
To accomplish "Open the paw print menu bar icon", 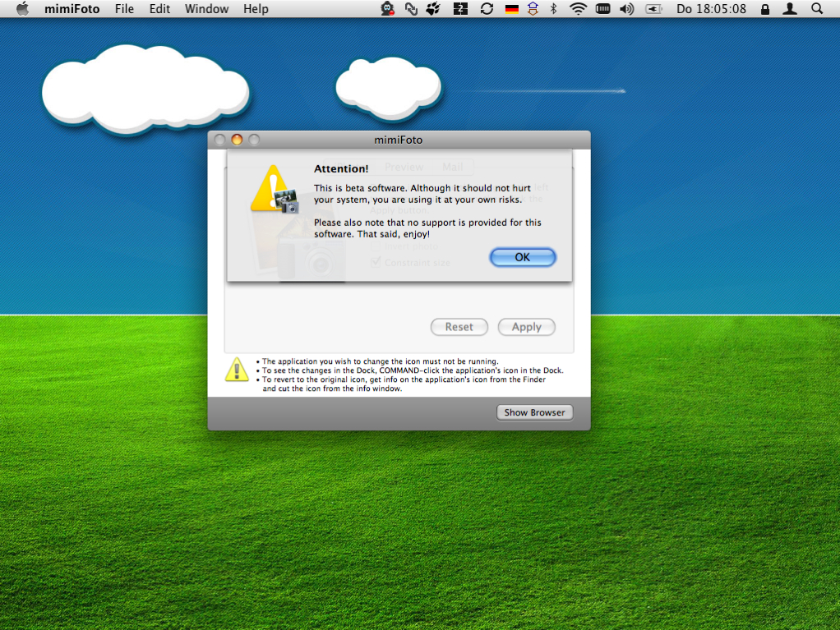I will click(433, 8).
